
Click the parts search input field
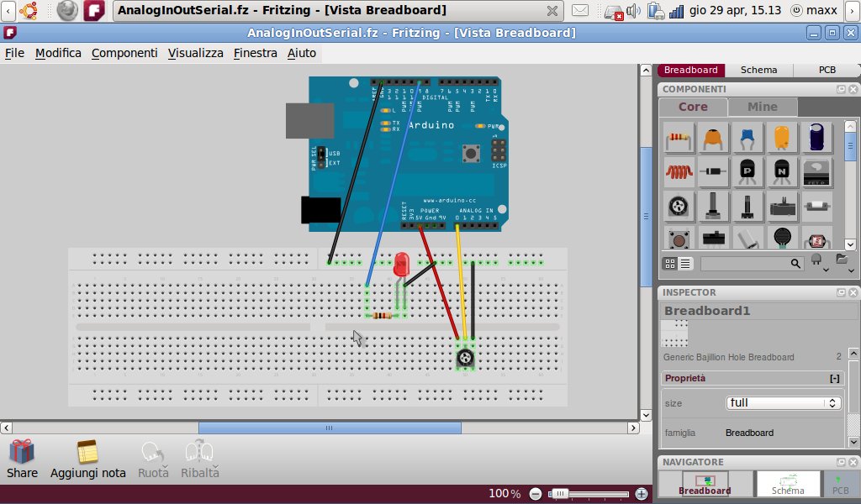click(x=745, y=264)
